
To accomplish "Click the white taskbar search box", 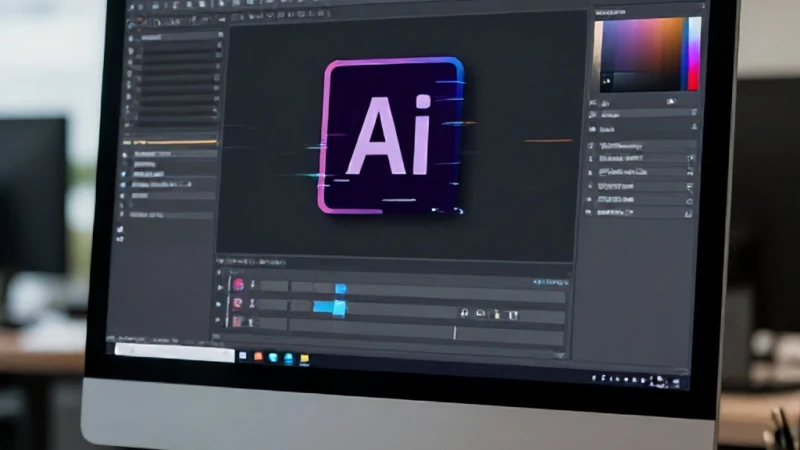I will pos(174,352).
